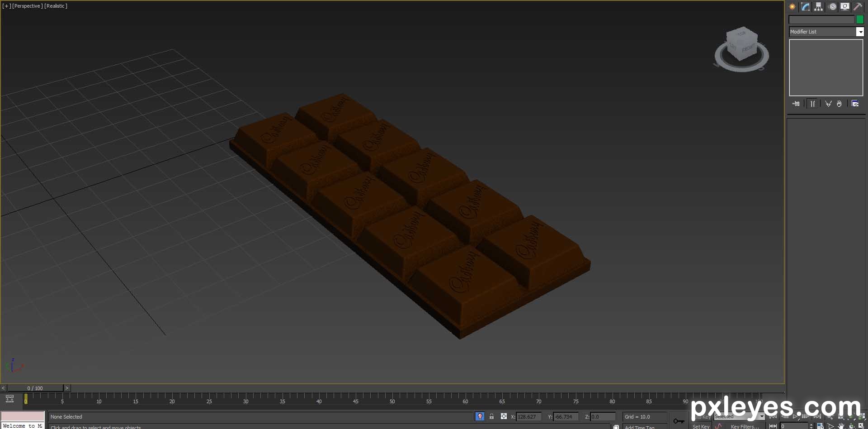Click Maximize Viewport Toggle icon

click(861, 426)
